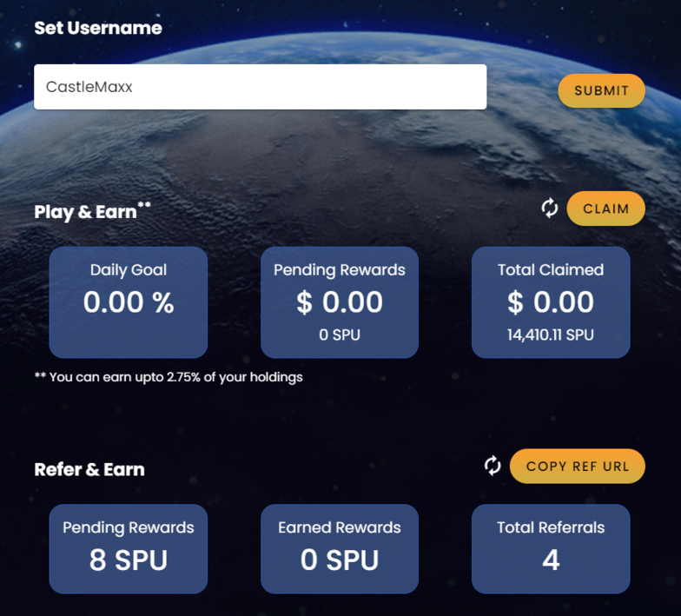Screen dimensions: 681x616
Task: Select the Play & Earn Pending Rewards card
Action: (340, 302)
